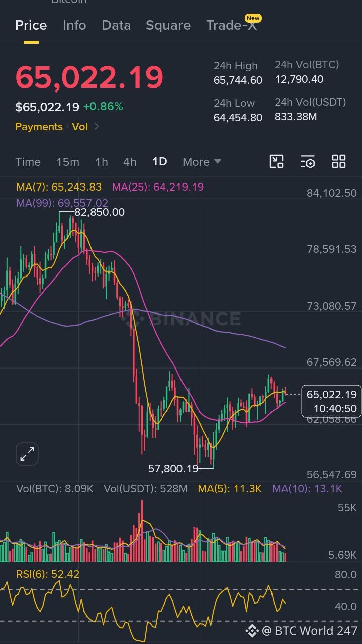Click the 82,850.00 high marker label
This screenshot has height=644, width=362.
[x=100, y=212]
